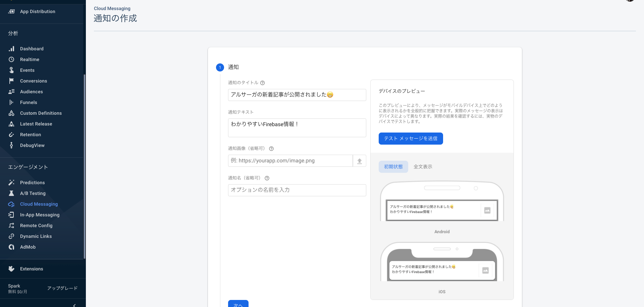
Task: Open Extensions menu item
Action: [32, 269]
